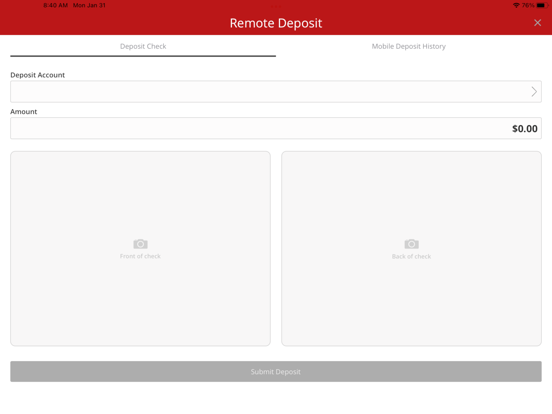
Task: Tap the Amount input field
Action: 276,128
